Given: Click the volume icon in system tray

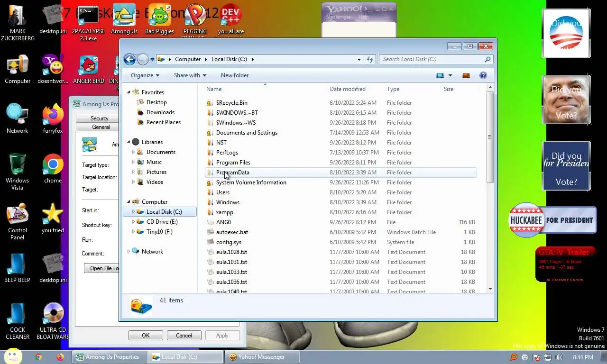Looking at the screenshot, I should (x=559, y=357).
